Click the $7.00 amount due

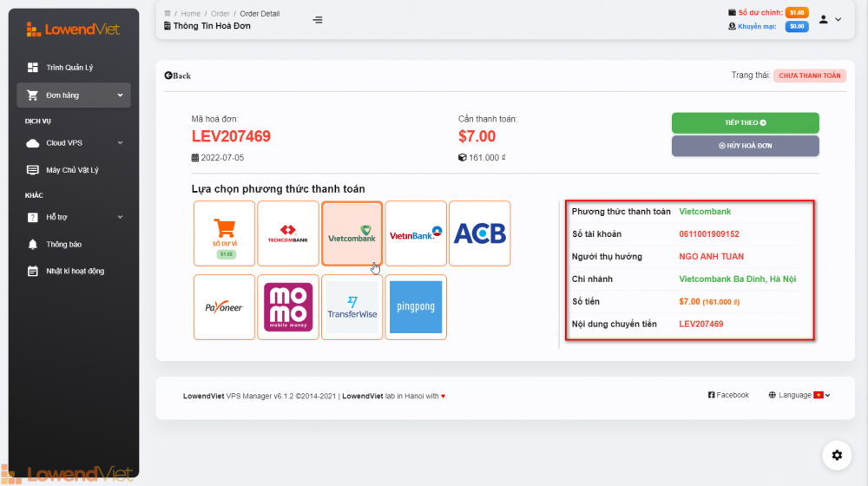[x=477, y=136]
